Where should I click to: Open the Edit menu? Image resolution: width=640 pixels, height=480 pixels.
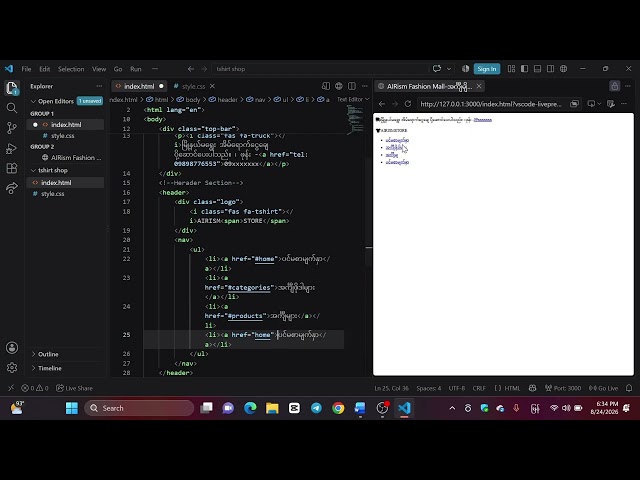point(44,69)
